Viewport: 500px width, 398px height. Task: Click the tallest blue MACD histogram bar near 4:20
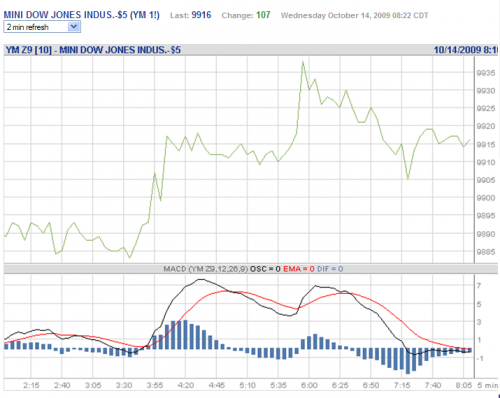click(x=185, y=335)
